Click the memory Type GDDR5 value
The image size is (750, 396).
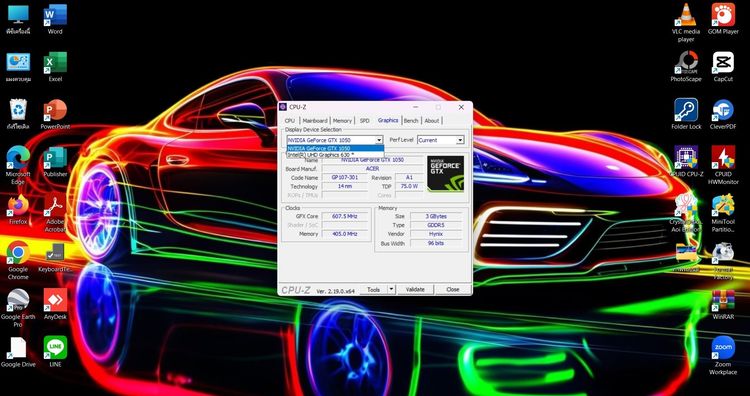(435, 225)
